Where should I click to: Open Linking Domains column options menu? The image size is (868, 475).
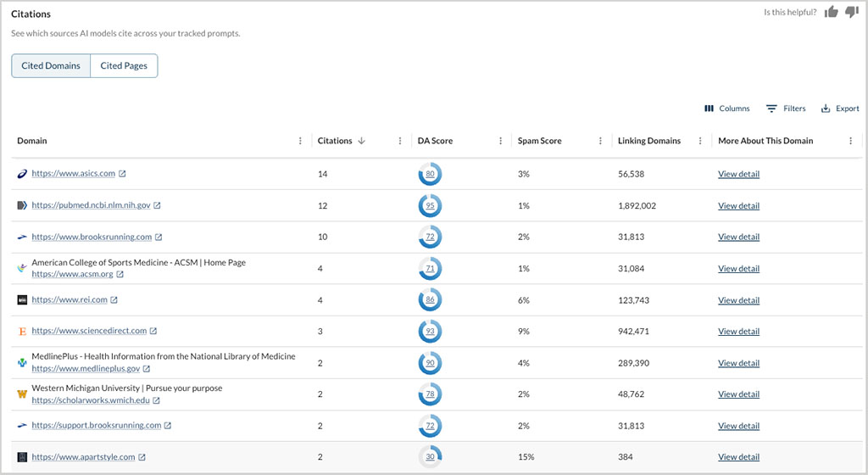pos(700,141)
